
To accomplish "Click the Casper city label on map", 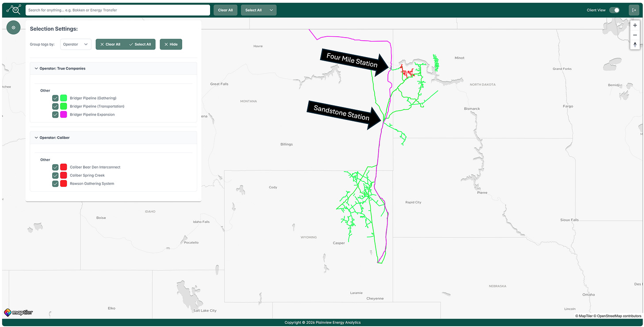I will (x=339, y=243).
